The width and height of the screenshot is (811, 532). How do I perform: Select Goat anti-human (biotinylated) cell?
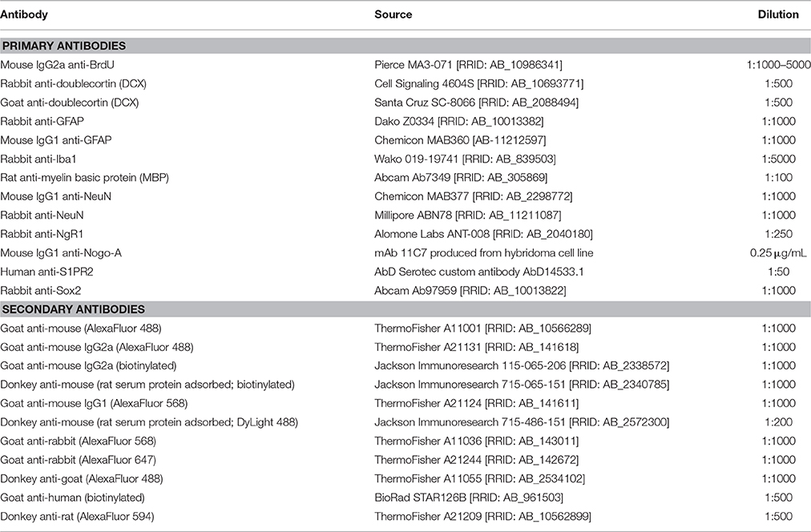(72, 498)
